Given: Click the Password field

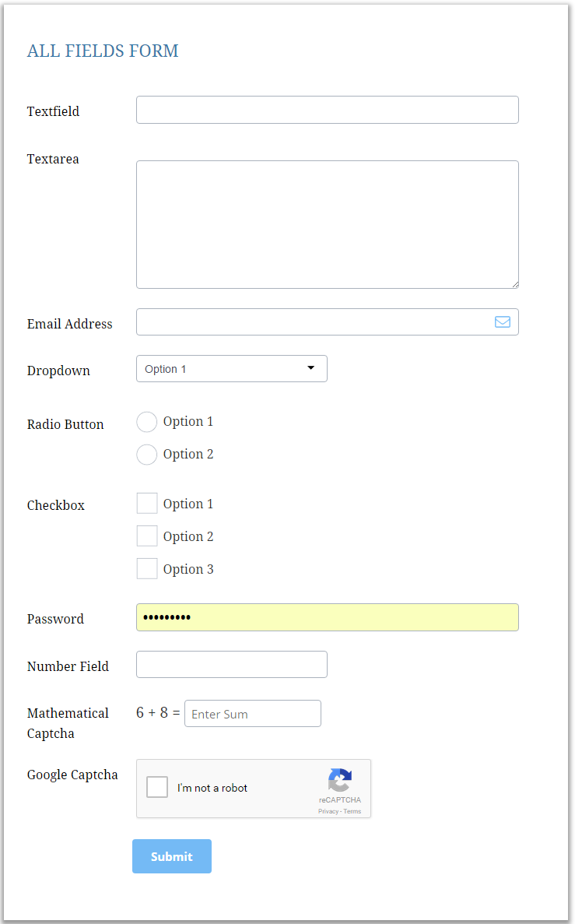Looking at the screenshot, I should tap(327, 617).
